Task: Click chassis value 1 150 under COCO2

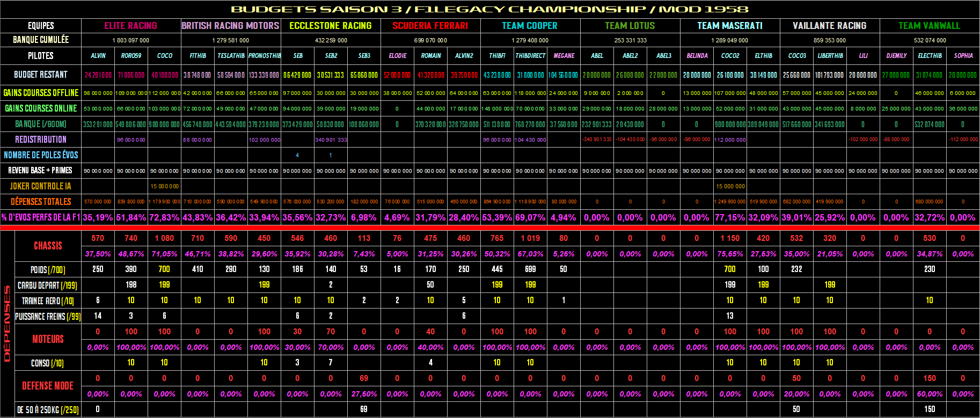Action: (x=730, y=238)
